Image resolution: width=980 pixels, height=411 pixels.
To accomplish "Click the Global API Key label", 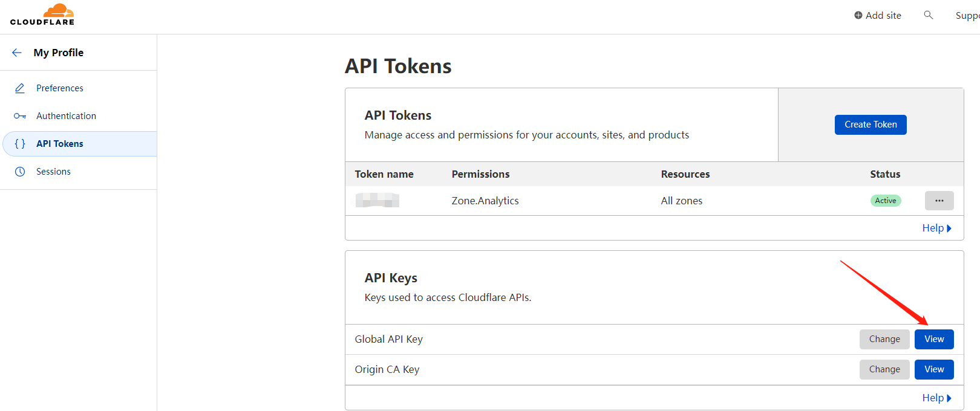I will (x=389, y=339).
